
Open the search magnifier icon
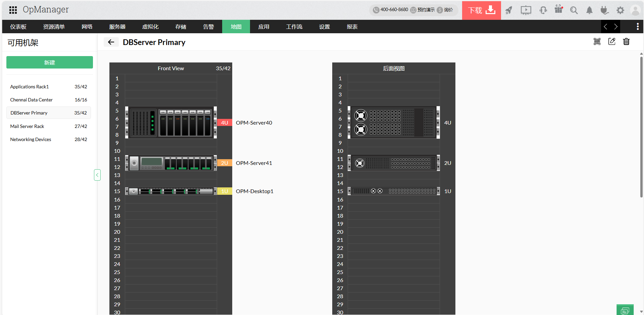tap(574, 10)
